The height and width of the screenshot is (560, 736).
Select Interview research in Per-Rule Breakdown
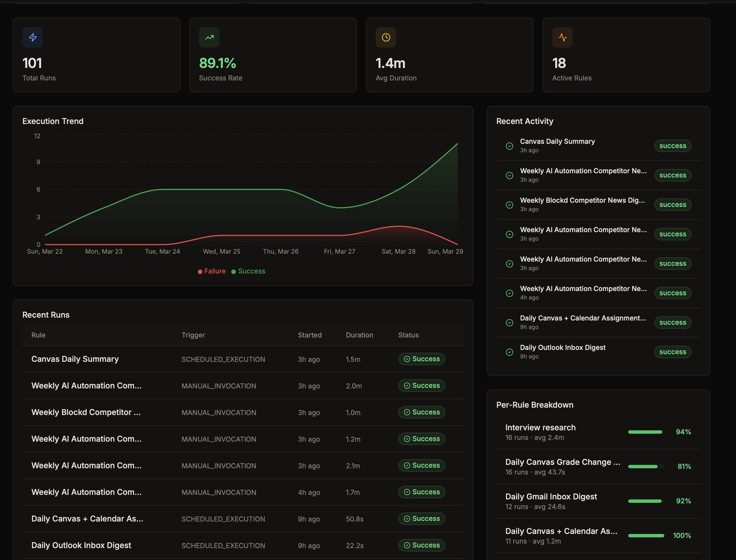click(x=540, y=428)
